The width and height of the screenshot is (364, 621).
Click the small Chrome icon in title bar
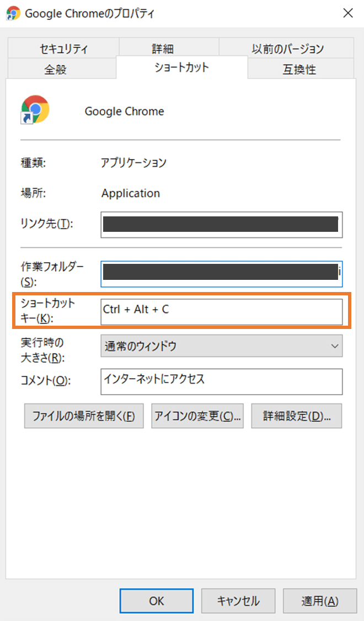pos(13,13)
